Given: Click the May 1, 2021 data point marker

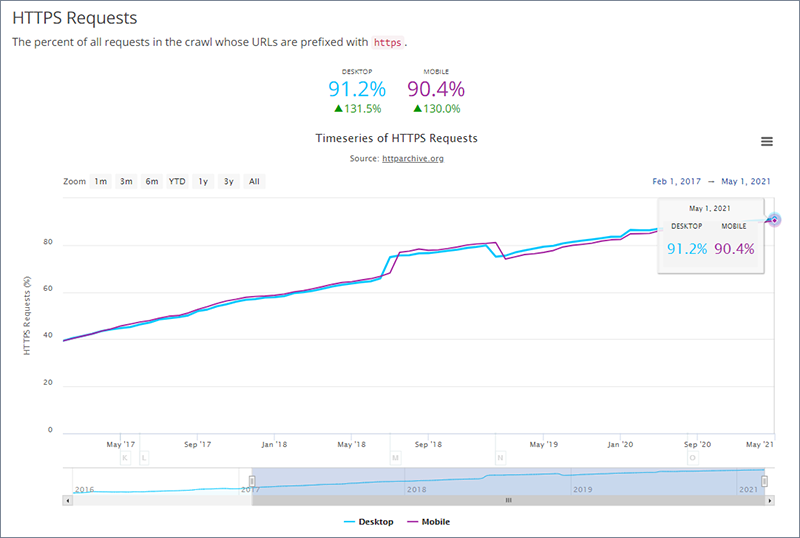Looking at the screenshot, I should 774,220.
